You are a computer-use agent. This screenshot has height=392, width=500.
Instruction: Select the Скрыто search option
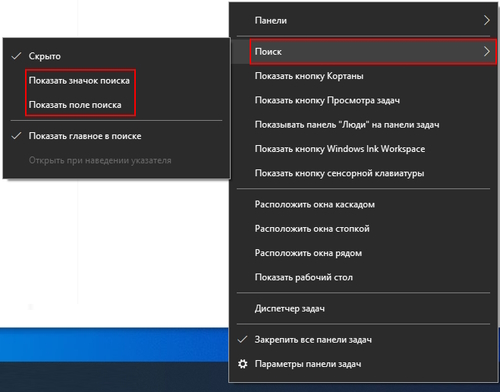pyautogui.click(x=117, y=56)
